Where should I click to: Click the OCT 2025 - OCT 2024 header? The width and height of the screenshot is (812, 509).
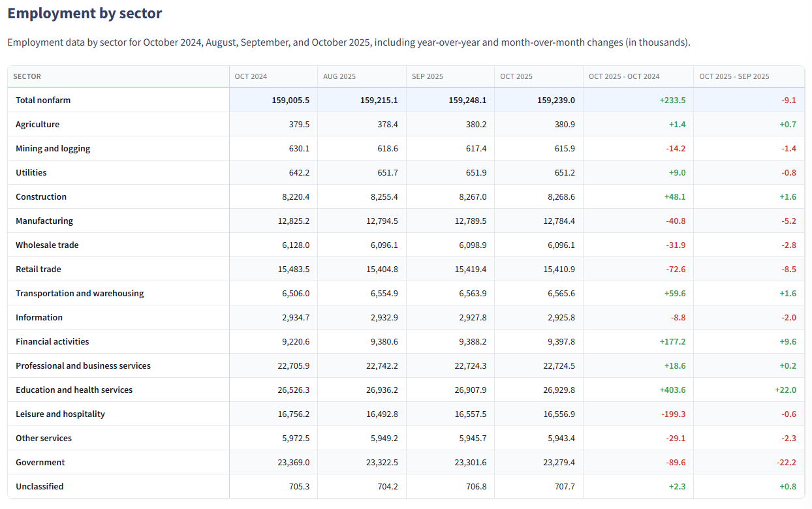(x=624, y=76)
